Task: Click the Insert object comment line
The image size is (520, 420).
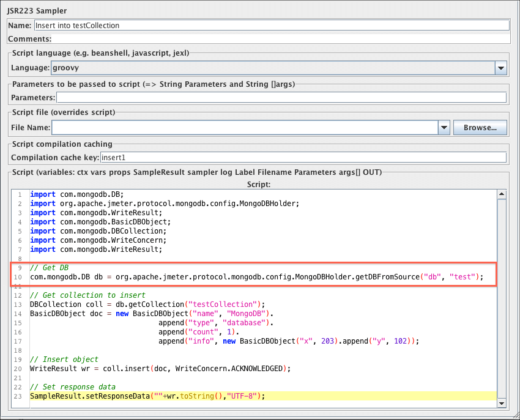Action: click(x=64, y=359)
